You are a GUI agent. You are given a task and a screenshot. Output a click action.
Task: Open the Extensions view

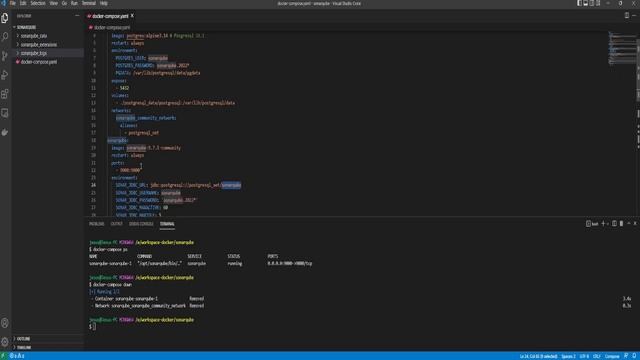[5, 94]
